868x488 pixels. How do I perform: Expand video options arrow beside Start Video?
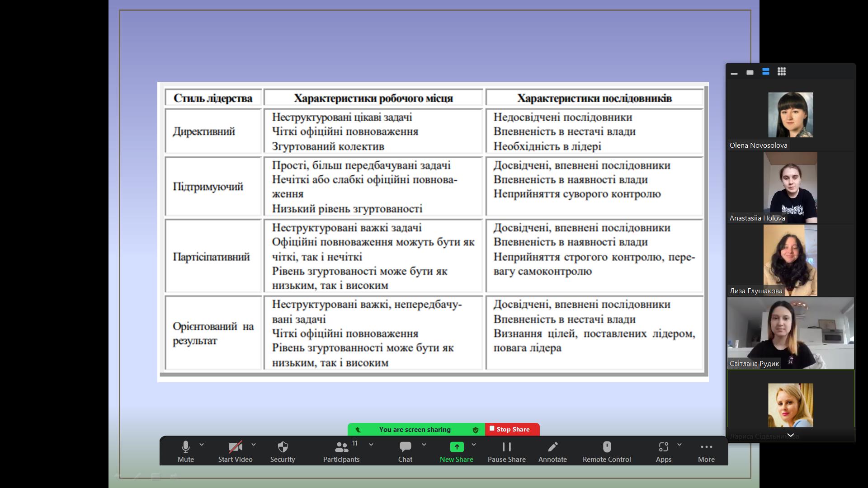[254, 445]
